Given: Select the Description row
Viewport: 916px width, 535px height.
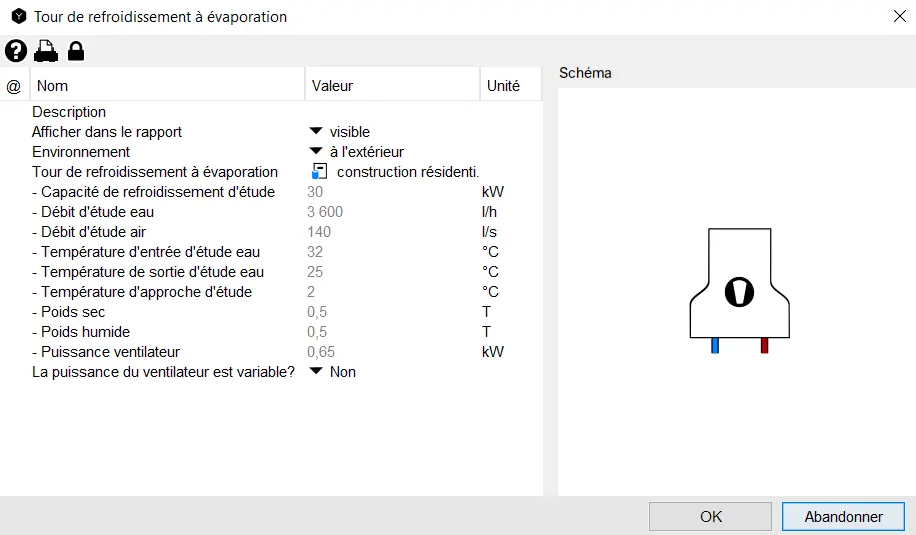Looking at the screenshot, I should coord(69,112).
